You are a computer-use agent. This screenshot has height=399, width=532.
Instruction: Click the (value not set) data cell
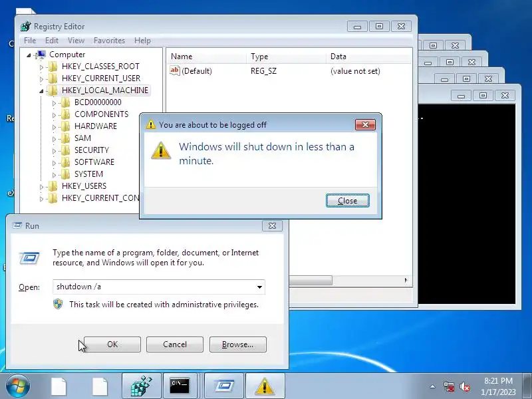click(355, 71)
